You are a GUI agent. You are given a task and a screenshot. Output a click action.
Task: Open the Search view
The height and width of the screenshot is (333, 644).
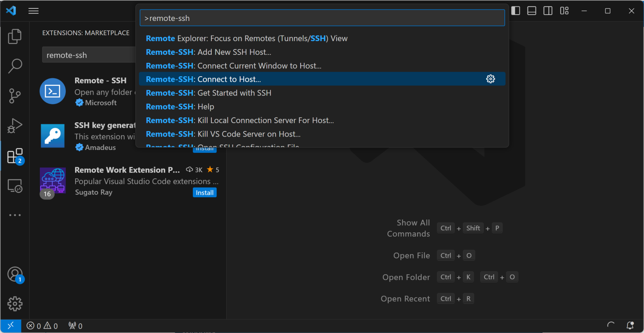pyautogui.click(x=15, y=66)
